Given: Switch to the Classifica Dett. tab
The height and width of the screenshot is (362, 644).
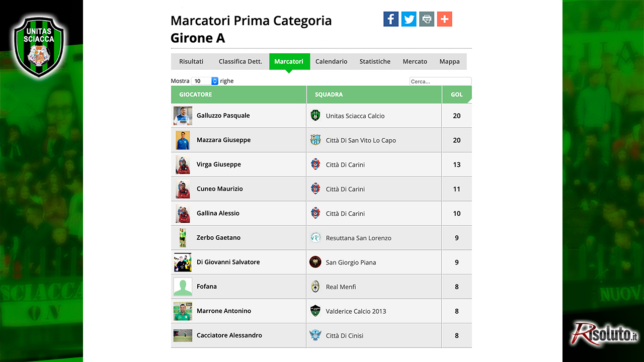Looking at the screenshot, I should 240,61.
